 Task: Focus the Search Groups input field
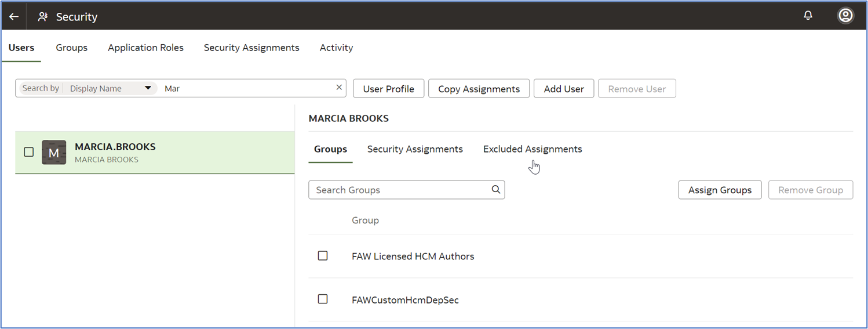pos(400,190)
